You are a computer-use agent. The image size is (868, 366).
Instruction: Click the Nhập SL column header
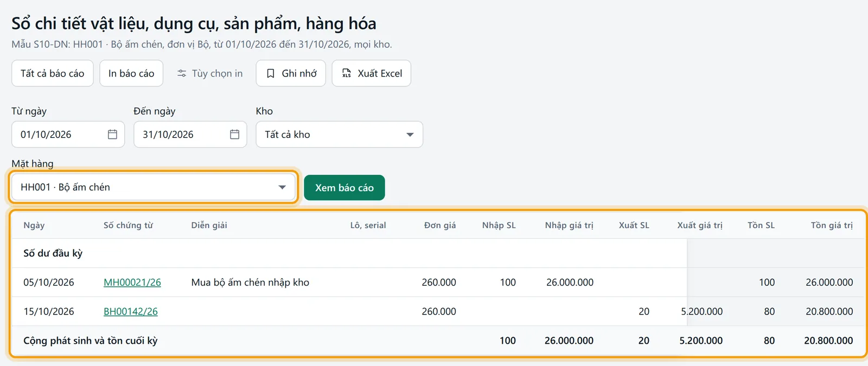[499, 225]
